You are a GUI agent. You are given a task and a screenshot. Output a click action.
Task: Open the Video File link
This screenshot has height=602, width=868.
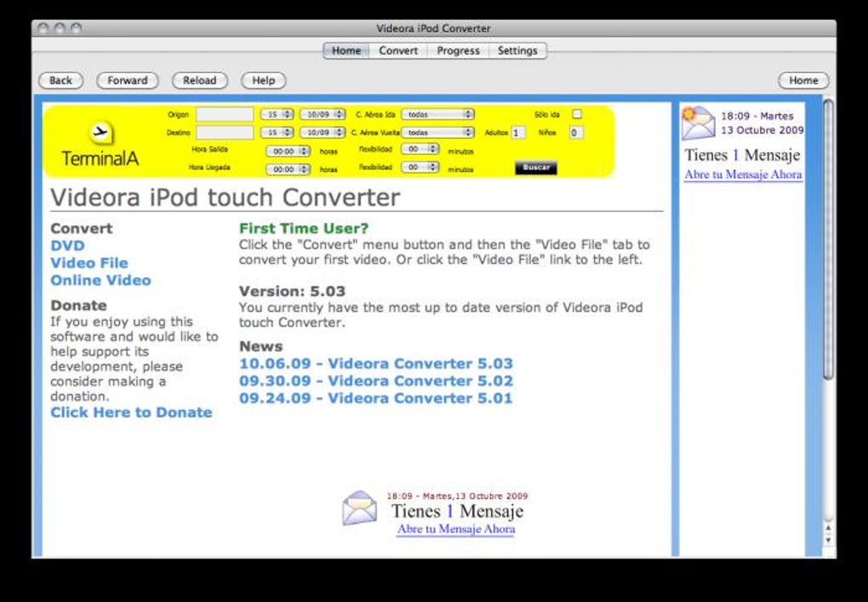pyautogui.click(x=89, y=263)
